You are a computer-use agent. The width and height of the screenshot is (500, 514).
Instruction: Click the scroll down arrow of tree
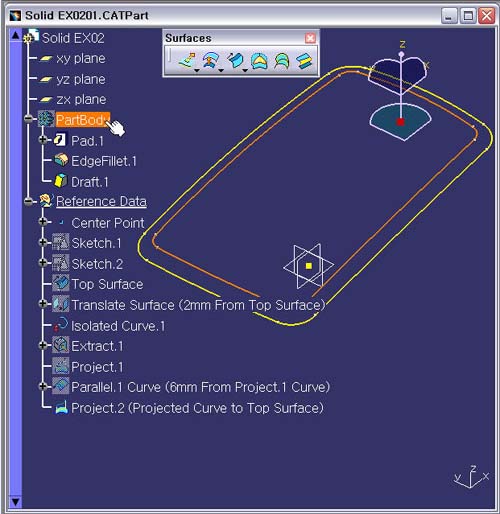coord(16,502)
